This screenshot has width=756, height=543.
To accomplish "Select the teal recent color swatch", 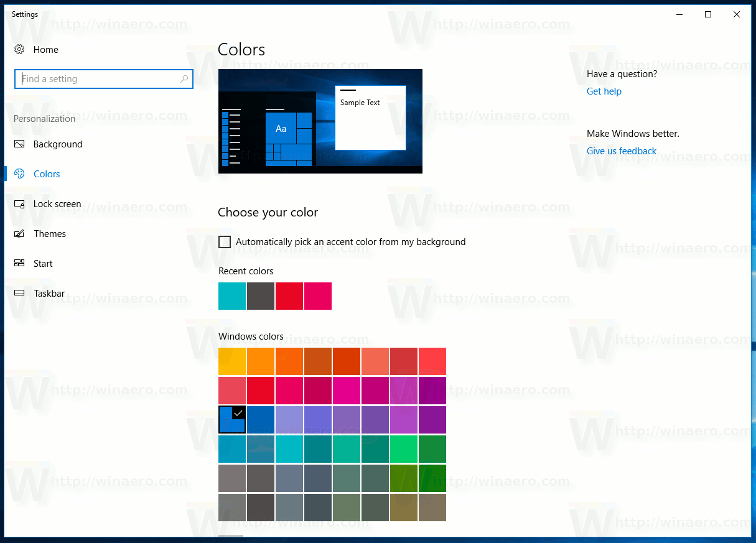I will click(232, 296).
